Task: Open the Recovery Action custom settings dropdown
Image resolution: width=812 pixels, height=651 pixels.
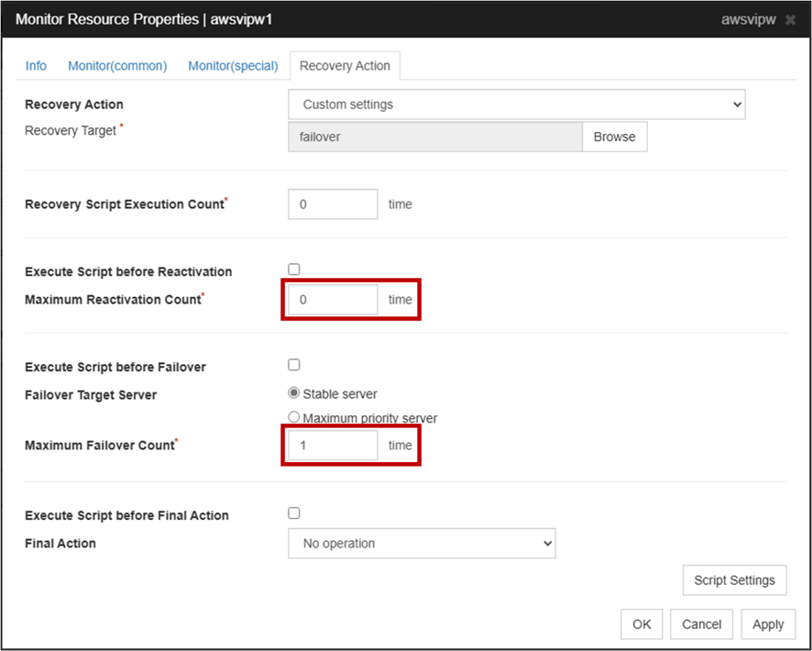Action: click(x=516, y=104)
